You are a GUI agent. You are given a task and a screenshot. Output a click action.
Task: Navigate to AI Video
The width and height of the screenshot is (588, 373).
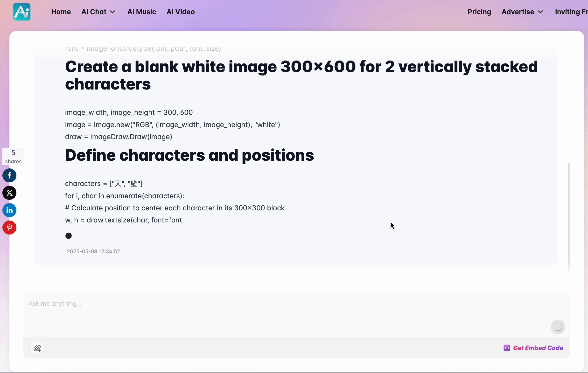(x=181, y=12)
